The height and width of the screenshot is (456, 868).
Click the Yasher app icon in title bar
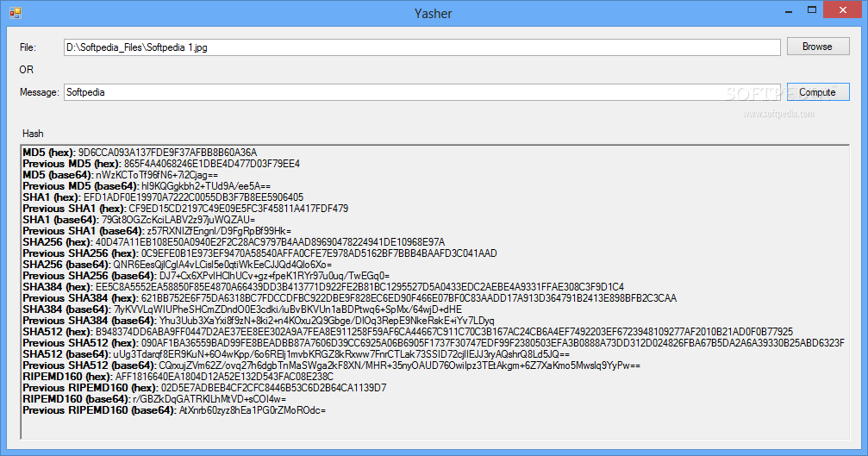point(15,12)
